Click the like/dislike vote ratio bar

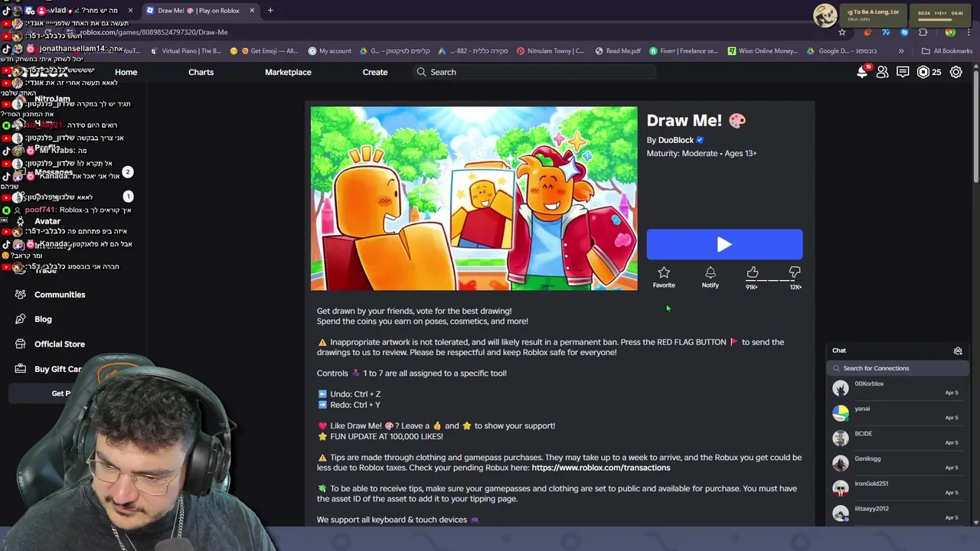[x=773, y=281]
